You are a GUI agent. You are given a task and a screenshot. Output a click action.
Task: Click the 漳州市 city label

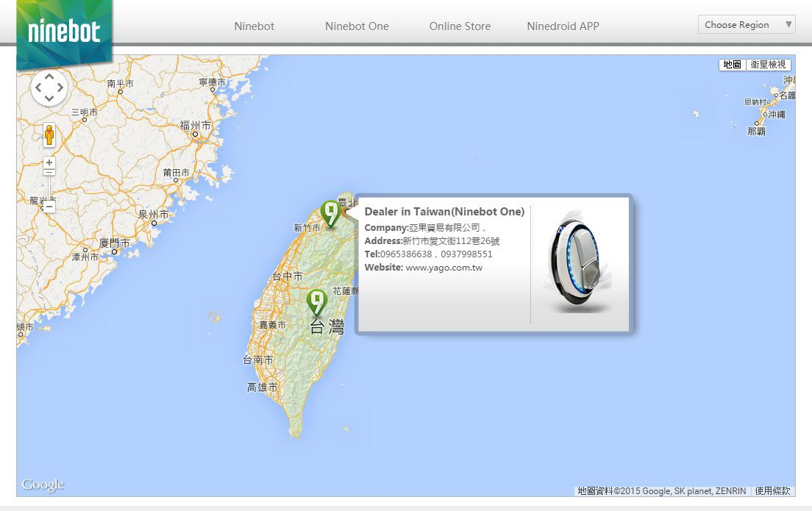85,257
